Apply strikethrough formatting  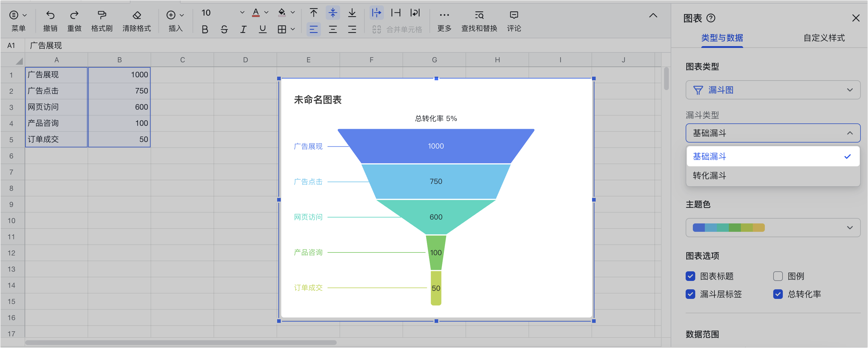coord(224,30)
